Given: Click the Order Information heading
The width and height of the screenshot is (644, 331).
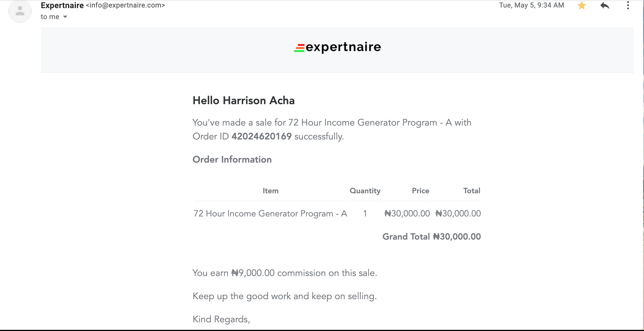Looking at the screenshot, I should coord(232,159).
